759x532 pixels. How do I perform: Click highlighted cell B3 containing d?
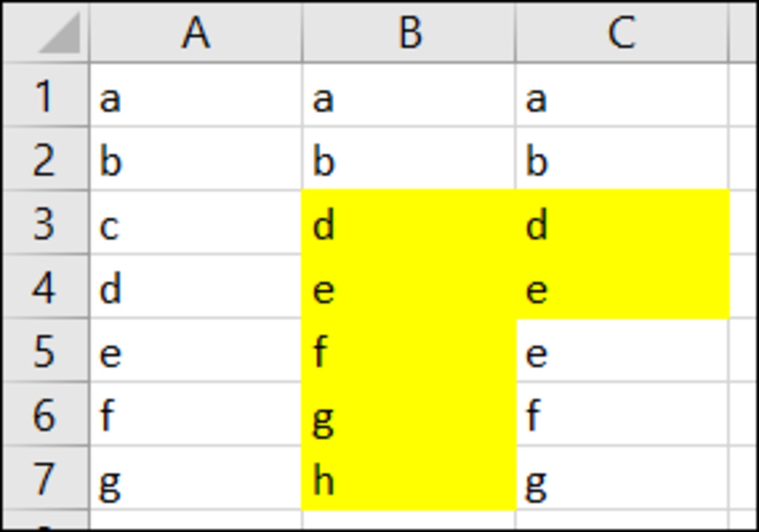pos(409,223)
